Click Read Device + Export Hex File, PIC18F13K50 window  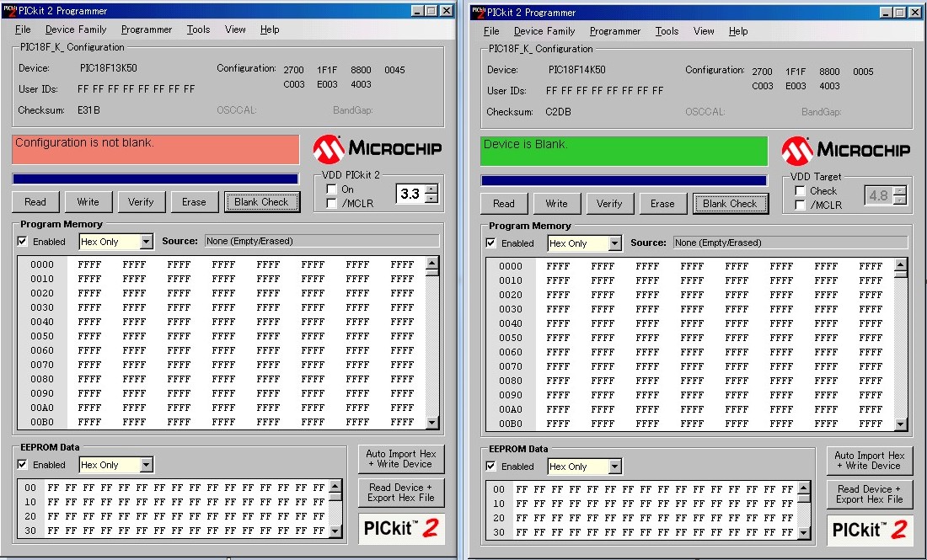401,493
